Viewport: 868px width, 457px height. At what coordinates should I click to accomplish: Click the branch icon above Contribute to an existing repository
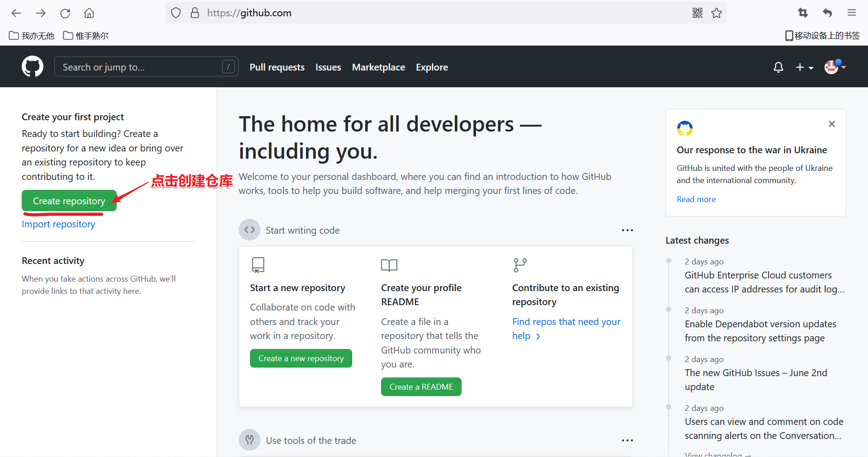click(x=519, y=265)
